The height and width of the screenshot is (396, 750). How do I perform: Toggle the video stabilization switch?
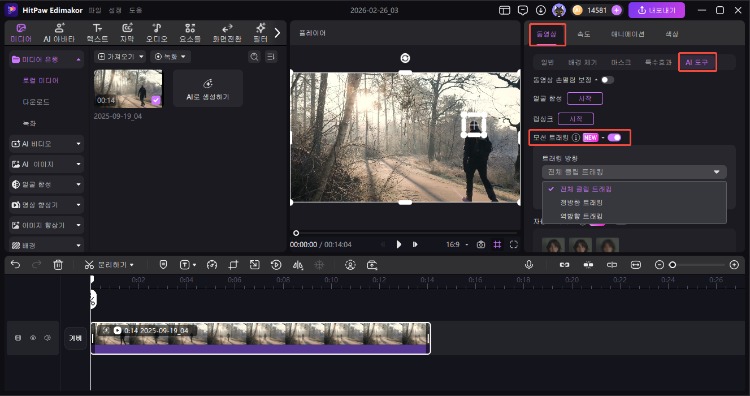pyautogui.click(x=607, y=80)
